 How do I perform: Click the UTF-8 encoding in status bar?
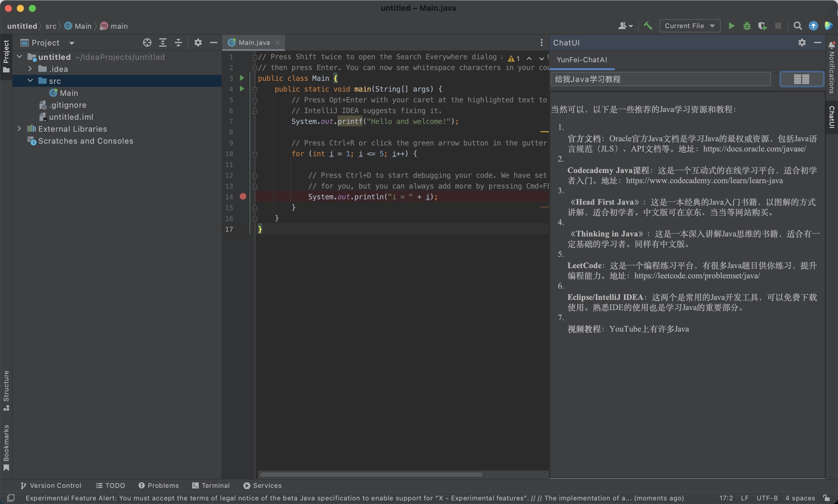tap(767, 498)
